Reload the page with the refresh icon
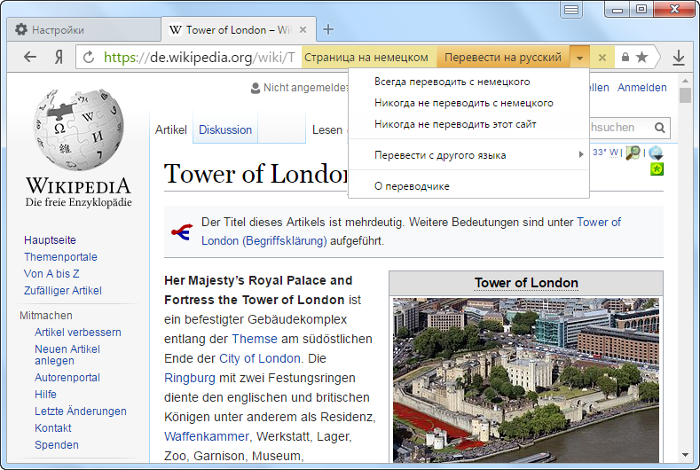The height and width of the screenshot is (470, 700). click(88, 57)
